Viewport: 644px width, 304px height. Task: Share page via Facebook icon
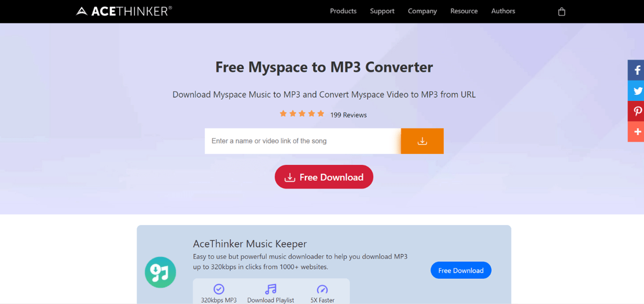[x=636, y=70]
